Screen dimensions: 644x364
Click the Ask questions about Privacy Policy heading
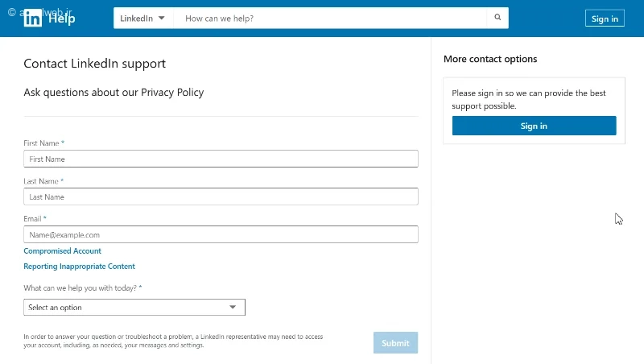(x=114, y=93)
